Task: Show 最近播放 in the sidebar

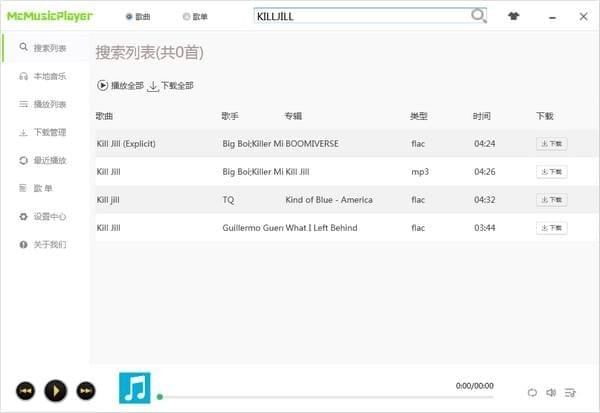Action: coord(43,160)
